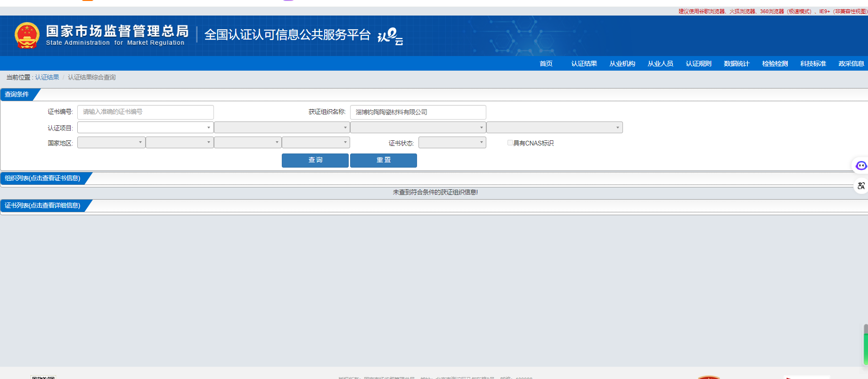Screen dimensions: 868x379
Task: Focus the 获证组织名称 input field
Action: (418, 112)
